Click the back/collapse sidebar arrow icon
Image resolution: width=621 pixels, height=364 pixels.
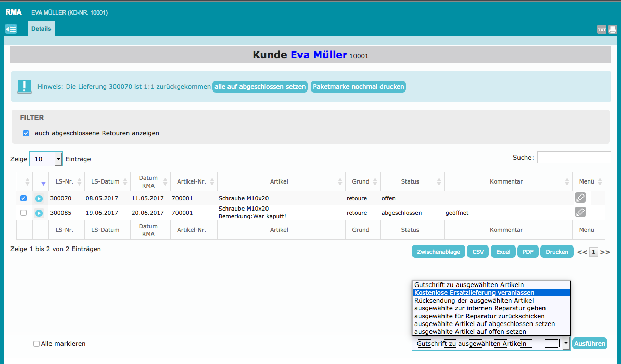pos(11,29)
